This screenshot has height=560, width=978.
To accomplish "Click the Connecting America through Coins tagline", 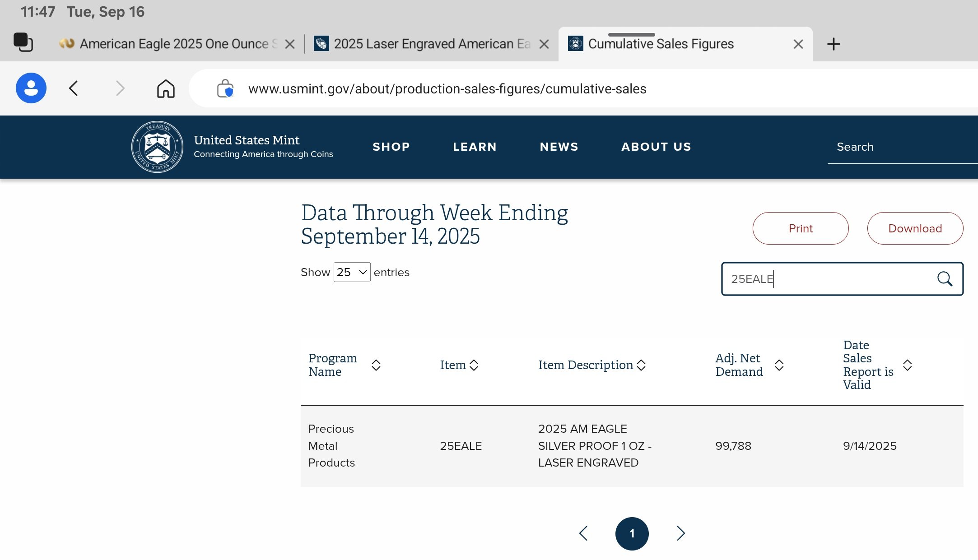I will 263,154.
